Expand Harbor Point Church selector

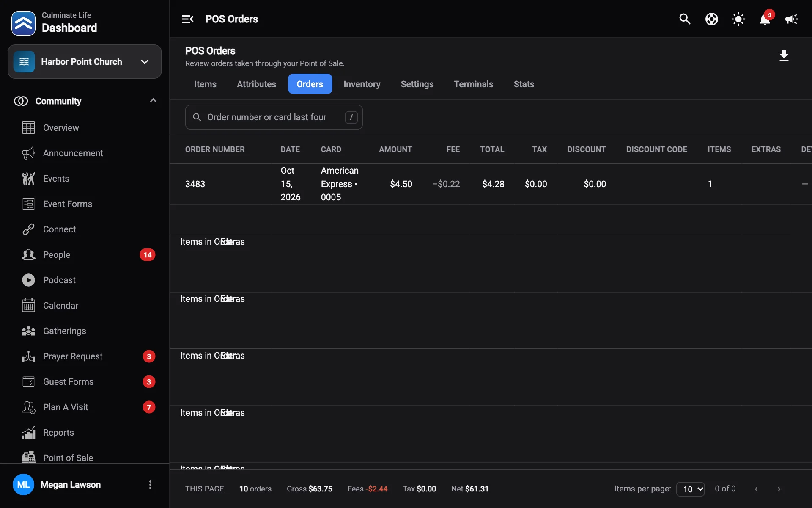coord(85,62)
